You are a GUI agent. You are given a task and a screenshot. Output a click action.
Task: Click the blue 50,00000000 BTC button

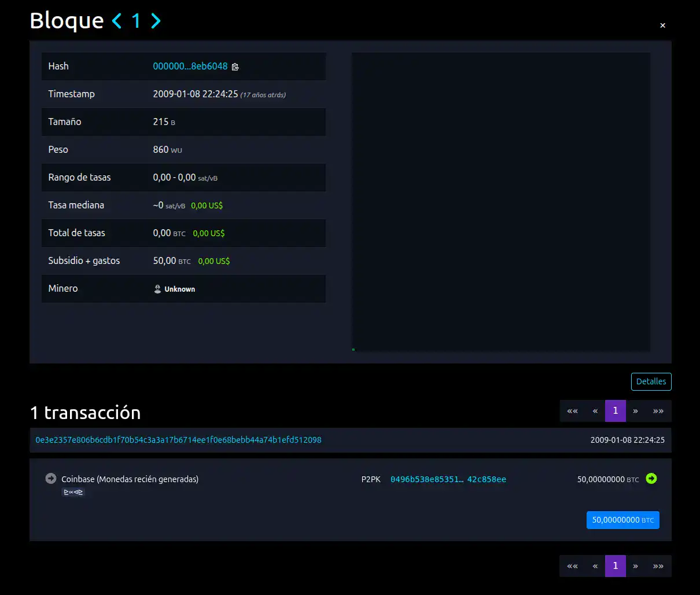(623, 520)
